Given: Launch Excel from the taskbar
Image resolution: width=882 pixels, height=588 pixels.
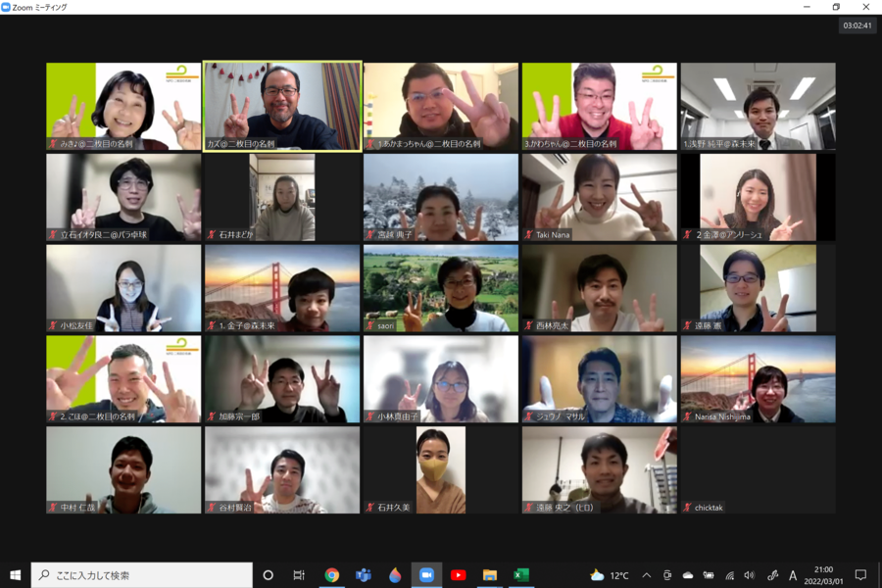Looking at the screenshot, I should click(x=521, y=575).
